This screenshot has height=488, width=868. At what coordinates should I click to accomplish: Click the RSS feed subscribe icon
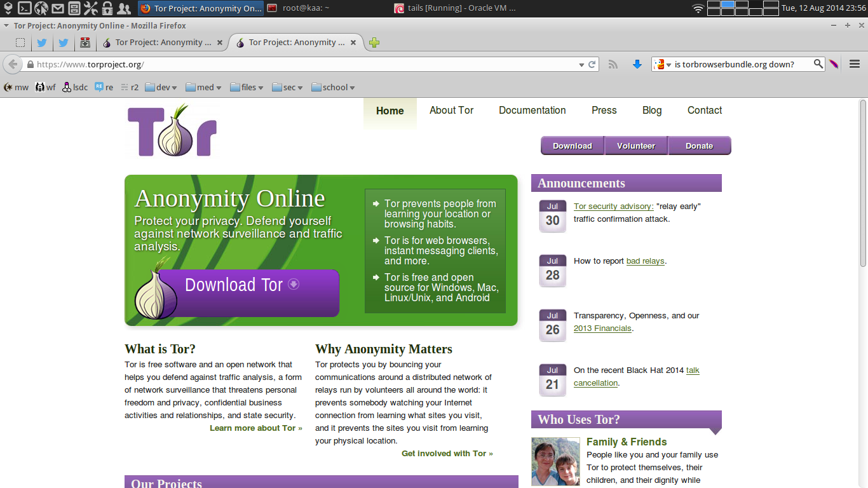coord(613,64)
